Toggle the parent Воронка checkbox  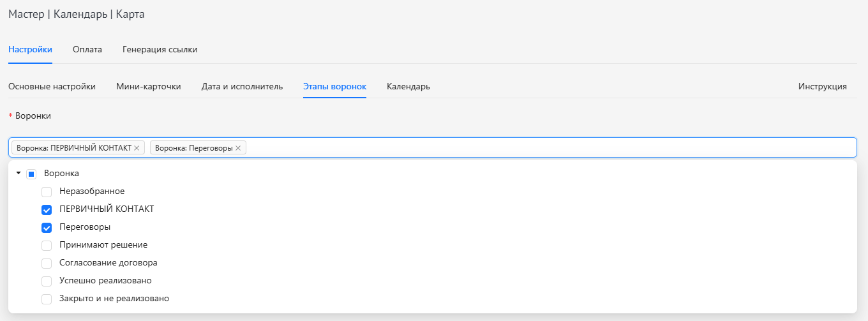[31, 174]
